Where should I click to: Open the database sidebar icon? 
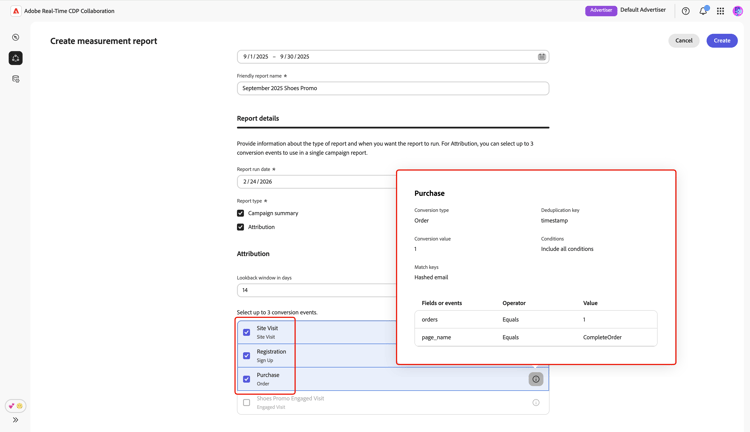pyautogui.click(x=16, y=79)
